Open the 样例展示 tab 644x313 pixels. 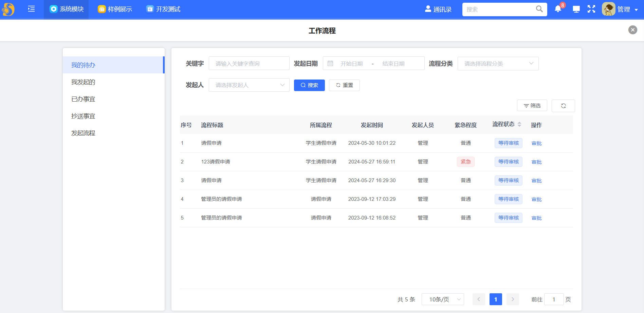pyautogui.click(x=115, y=9)
